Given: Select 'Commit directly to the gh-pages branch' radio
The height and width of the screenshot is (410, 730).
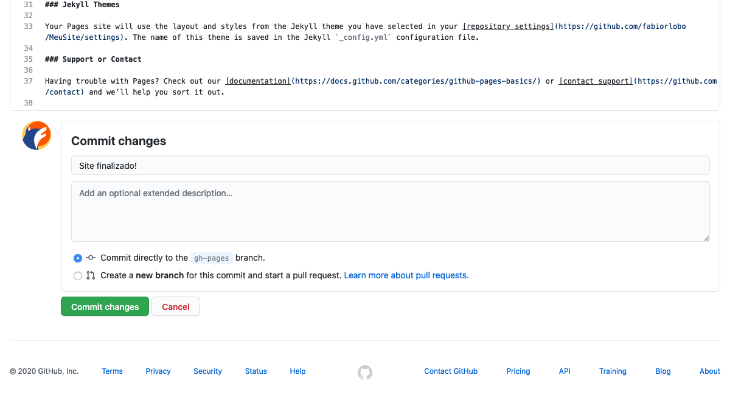Looking at the screenshot, I should click(78, 258).
